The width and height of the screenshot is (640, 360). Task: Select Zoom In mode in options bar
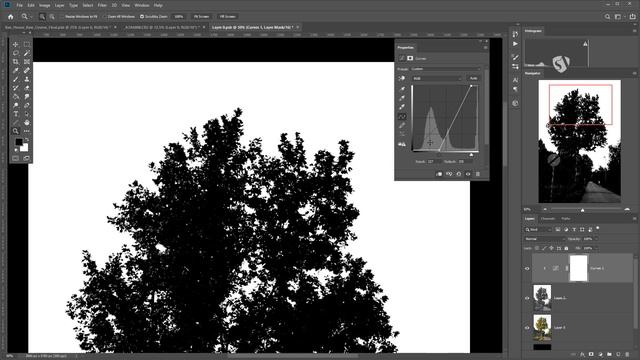coord(42,17)
